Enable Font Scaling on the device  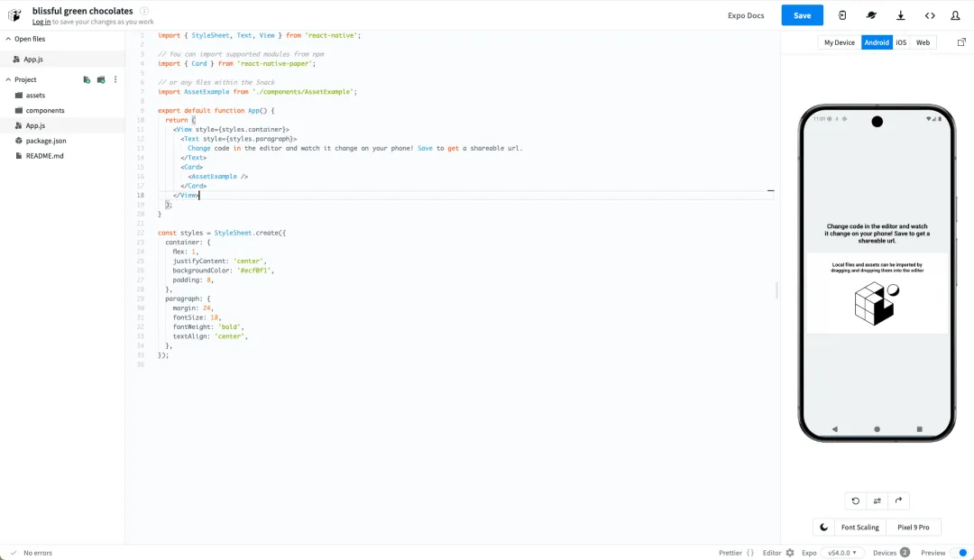[x=859, y=527]
